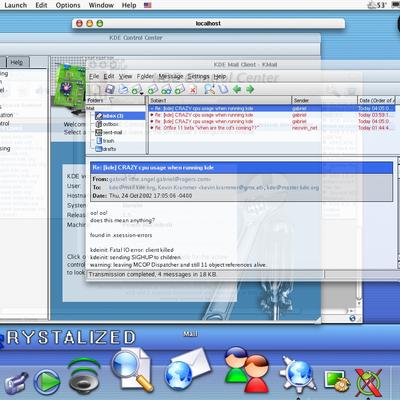
Task: Open the Settings menu in KMail
Action: (198, 76)
